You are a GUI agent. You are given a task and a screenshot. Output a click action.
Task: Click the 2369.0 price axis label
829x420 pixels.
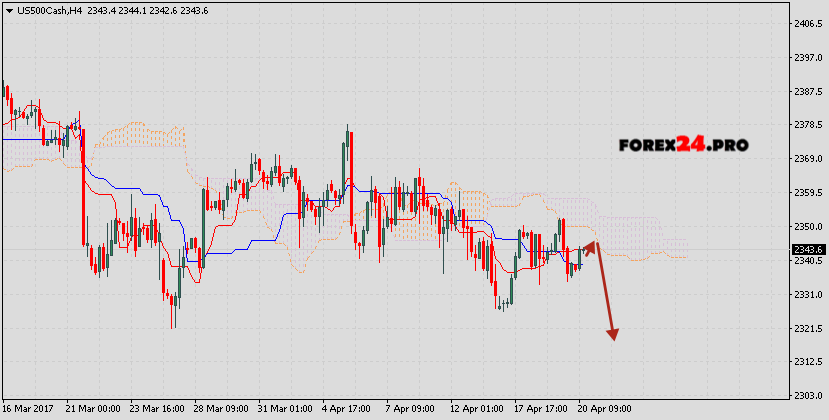(807, 158)
